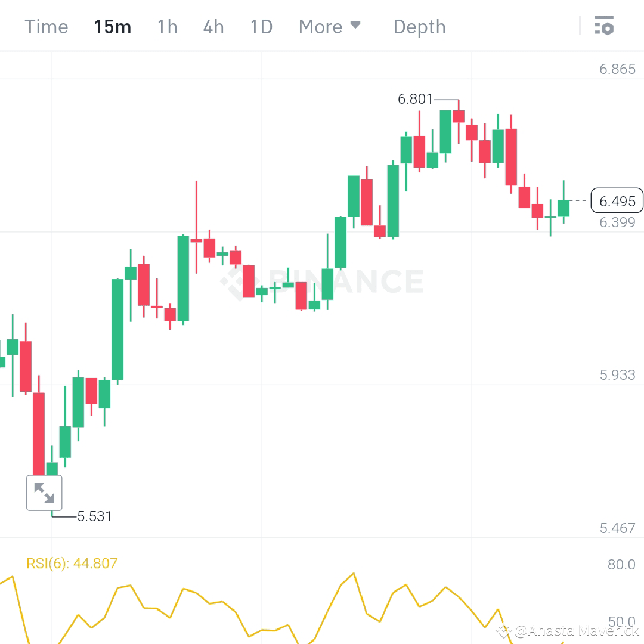Screen dimensions: 644x644
Task: Switch to the 4h timeframe
Action: click(213, 26)
